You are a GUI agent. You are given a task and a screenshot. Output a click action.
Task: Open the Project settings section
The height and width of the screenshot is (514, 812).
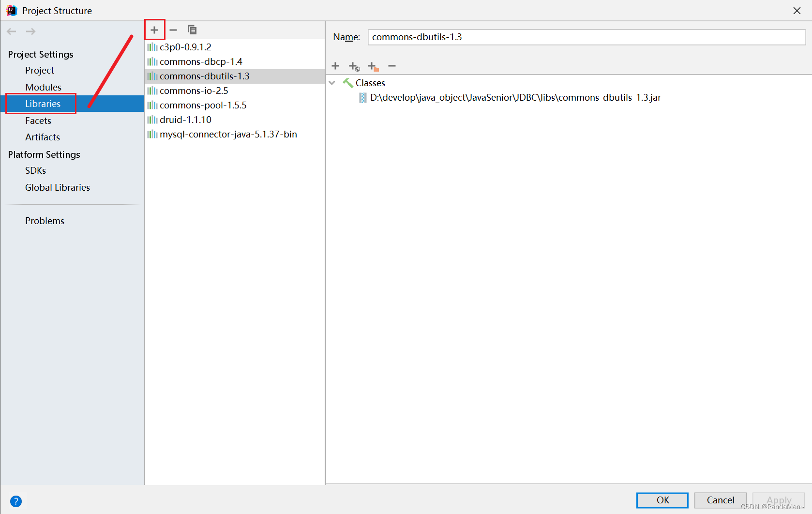point(40,70)
